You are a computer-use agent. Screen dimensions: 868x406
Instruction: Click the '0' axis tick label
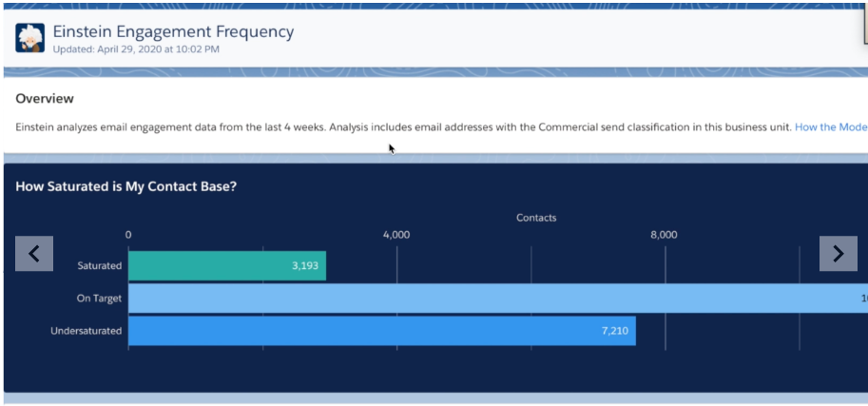tap(128, 235)
